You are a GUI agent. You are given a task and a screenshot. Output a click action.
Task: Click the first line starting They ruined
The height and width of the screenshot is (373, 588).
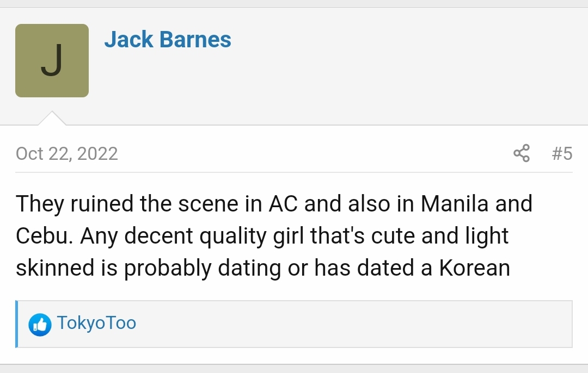click(274, 204)
